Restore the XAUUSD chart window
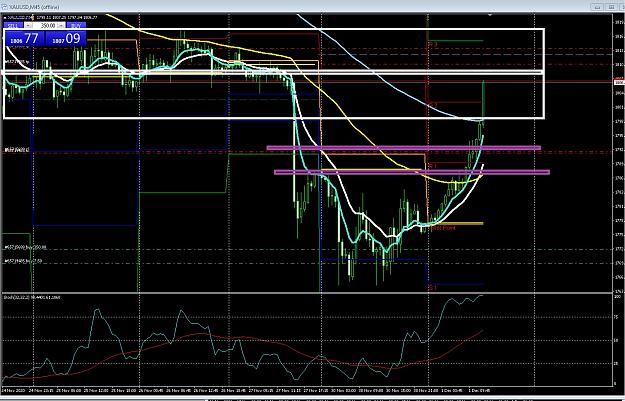 click(x=611, y=6)
